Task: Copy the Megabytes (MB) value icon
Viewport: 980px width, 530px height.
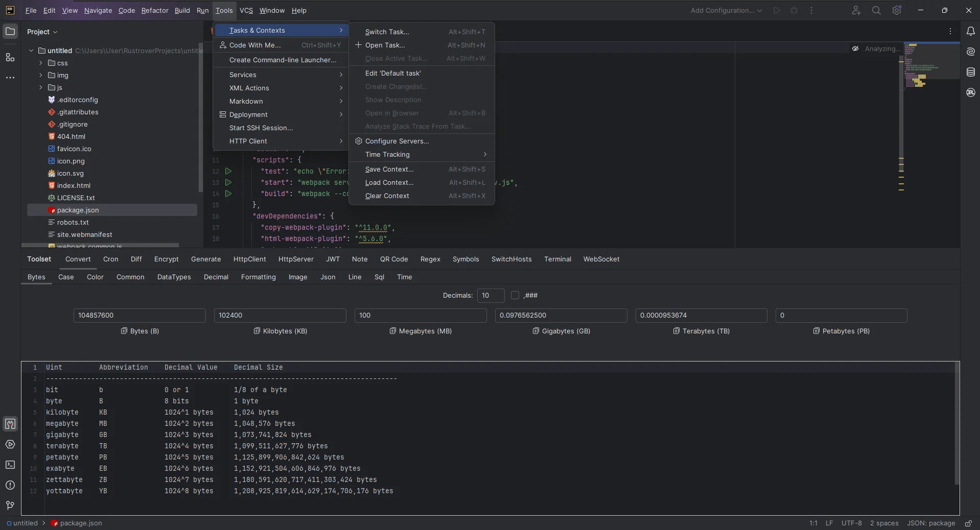Action: click(392, 331)
